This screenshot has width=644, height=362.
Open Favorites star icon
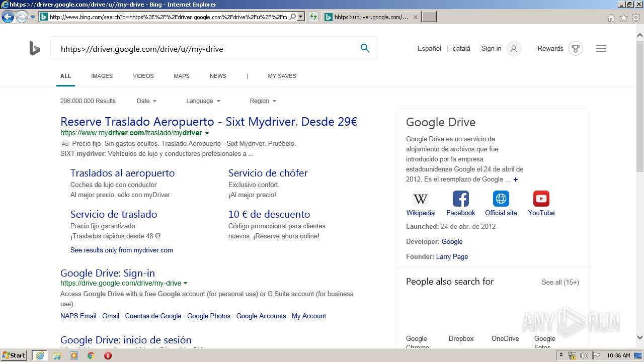coord(623,18)
